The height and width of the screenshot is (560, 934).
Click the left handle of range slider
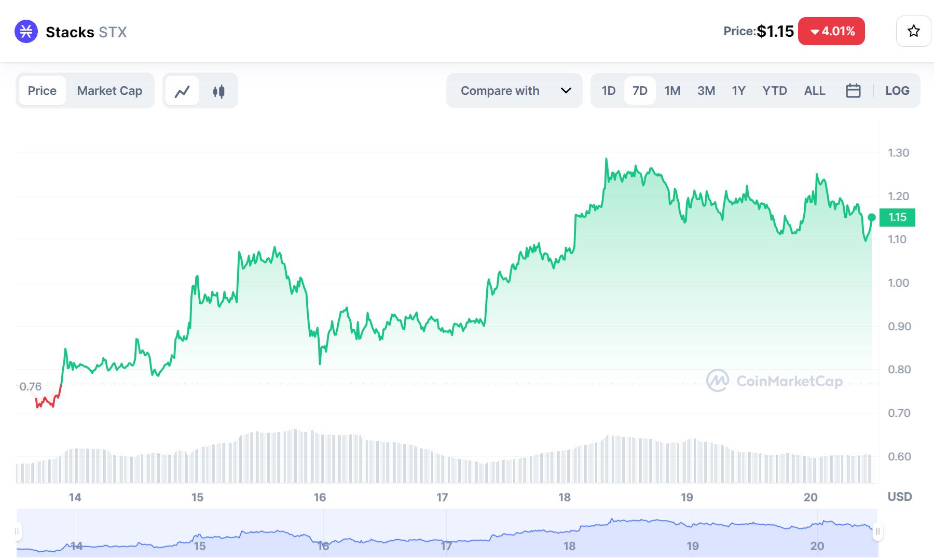coord(17,531)
